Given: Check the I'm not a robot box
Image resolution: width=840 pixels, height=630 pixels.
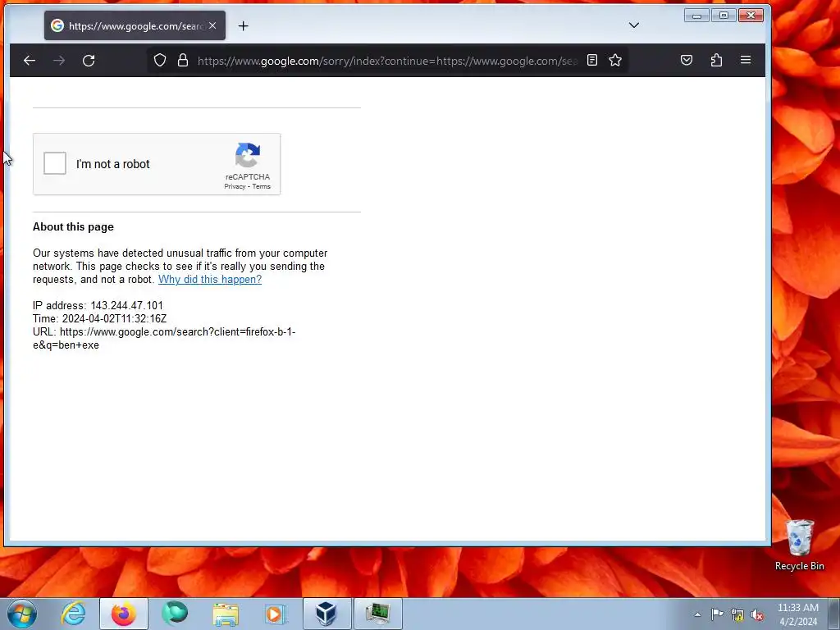Looking at the screenshot, I should [55, 163].
